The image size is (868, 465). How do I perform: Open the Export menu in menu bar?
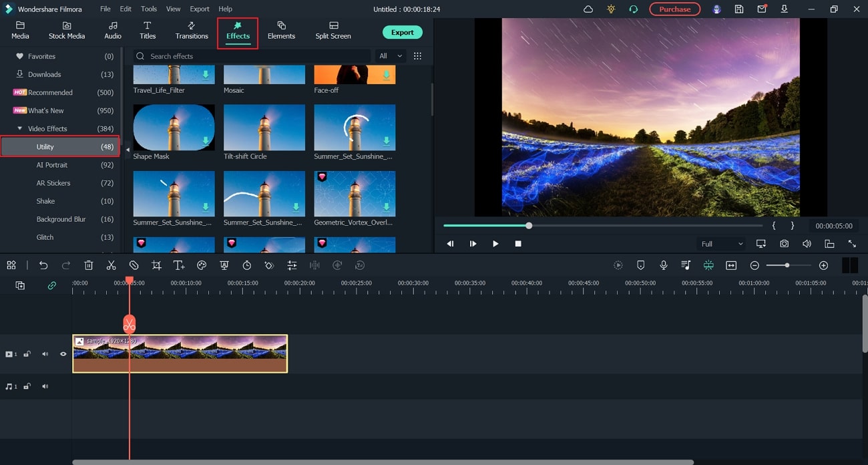point(199,9)
